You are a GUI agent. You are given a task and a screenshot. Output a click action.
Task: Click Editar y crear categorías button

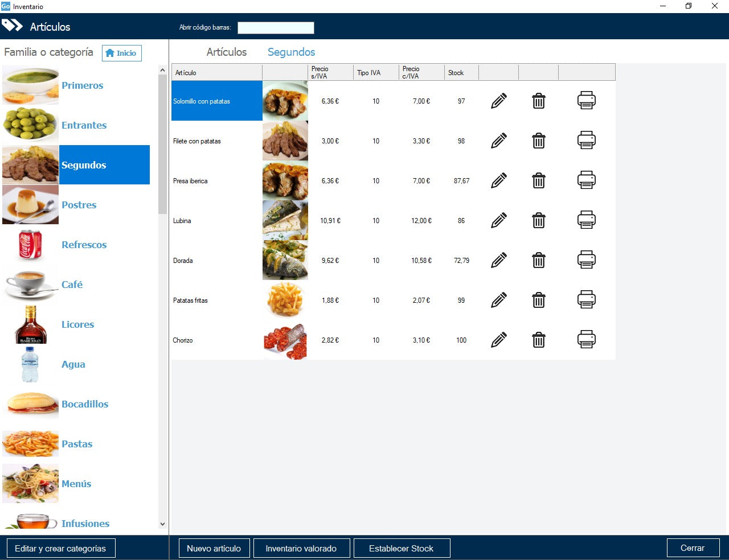tap(60, 548)
